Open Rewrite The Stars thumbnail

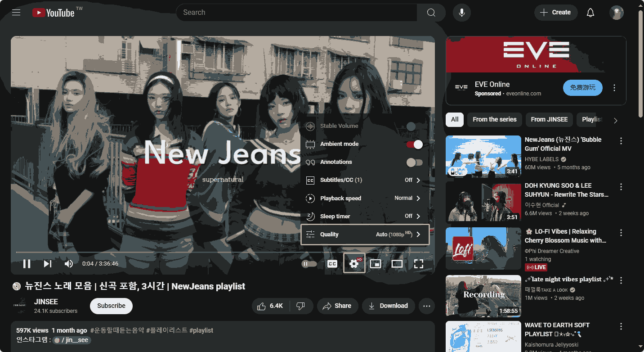pos(483,203)
